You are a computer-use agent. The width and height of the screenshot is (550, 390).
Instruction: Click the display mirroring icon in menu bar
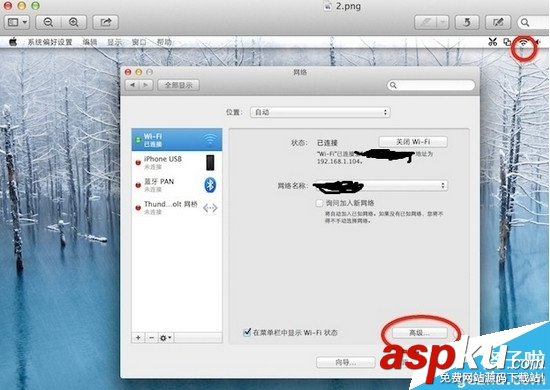(507, 42)
